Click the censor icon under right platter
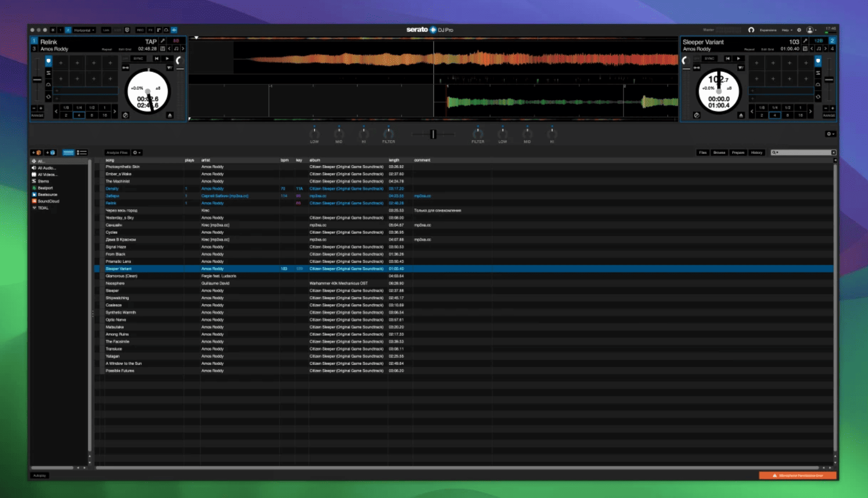 [697, 115]
